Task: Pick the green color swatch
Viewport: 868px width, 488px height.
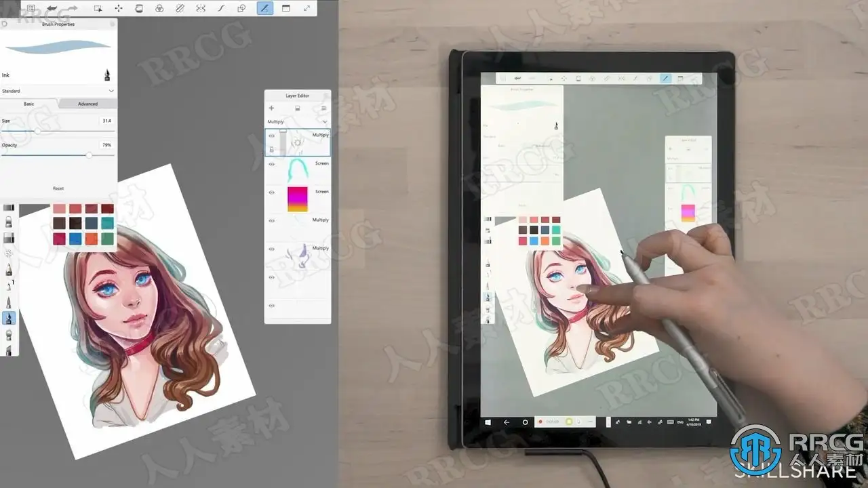Action: click(107, 239)
